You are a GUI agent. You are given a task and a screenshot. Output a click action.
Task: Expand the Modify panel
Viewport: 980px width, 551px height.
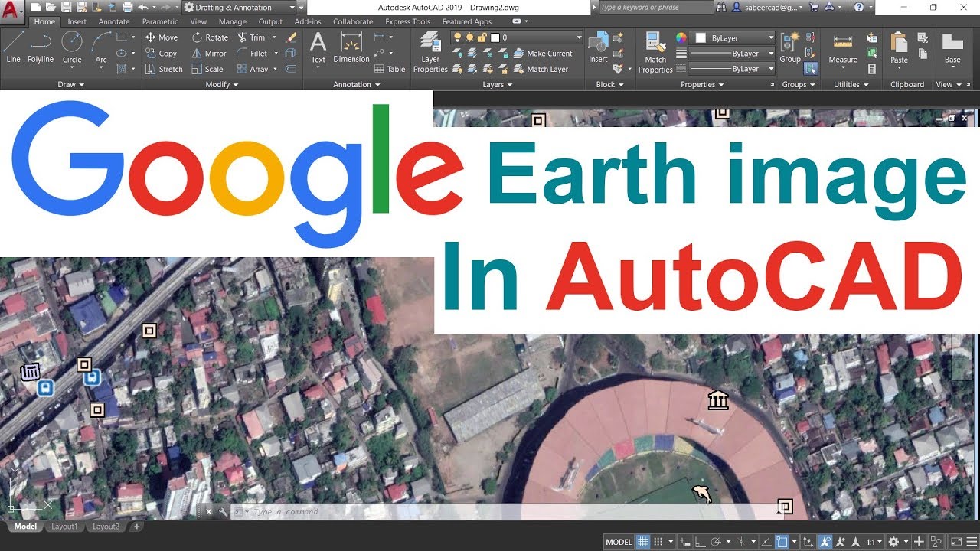(x=222, y=85)
